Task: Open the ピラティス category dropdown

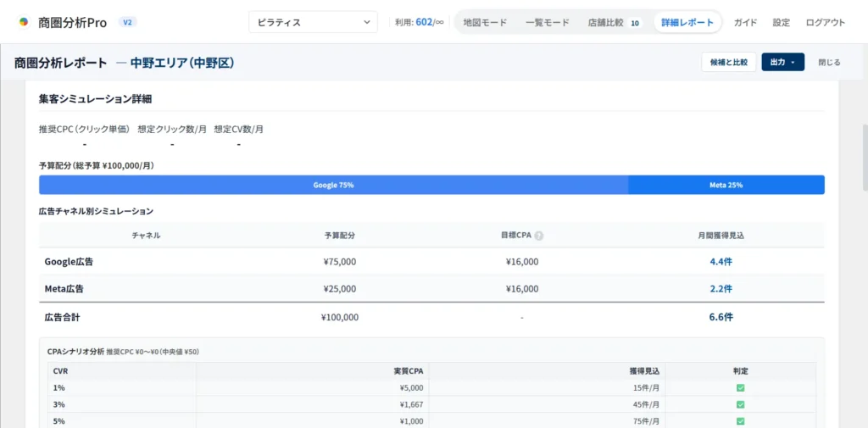Action: (314, 22)
